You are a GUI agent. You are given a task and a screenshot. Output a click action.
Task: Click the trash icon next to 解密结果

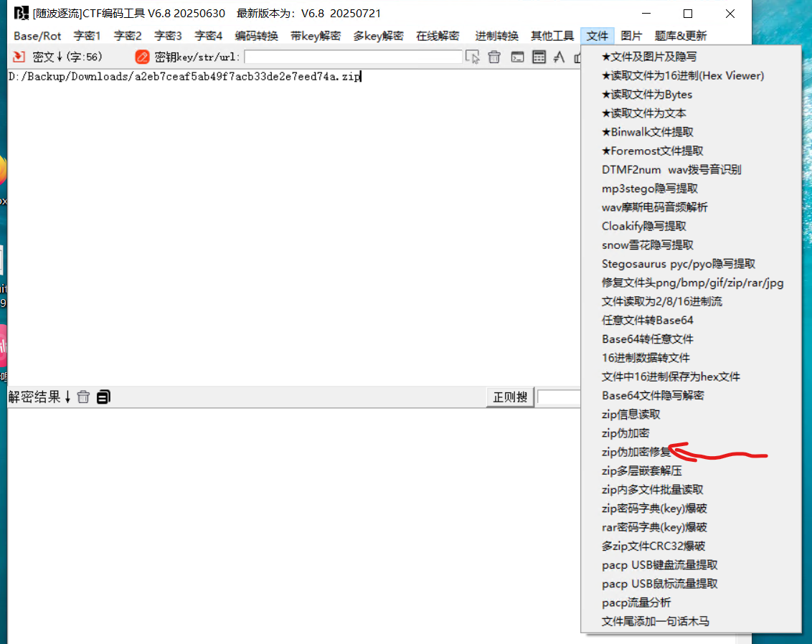coord(83,397)
